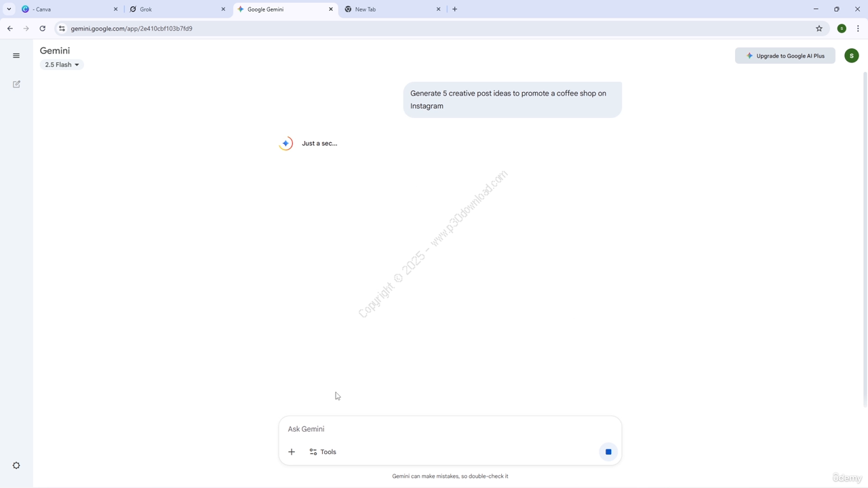Expand the 2.5 Flash model dropdown
Viewport: 868px width, 488px height.
(x=62, y=65)
